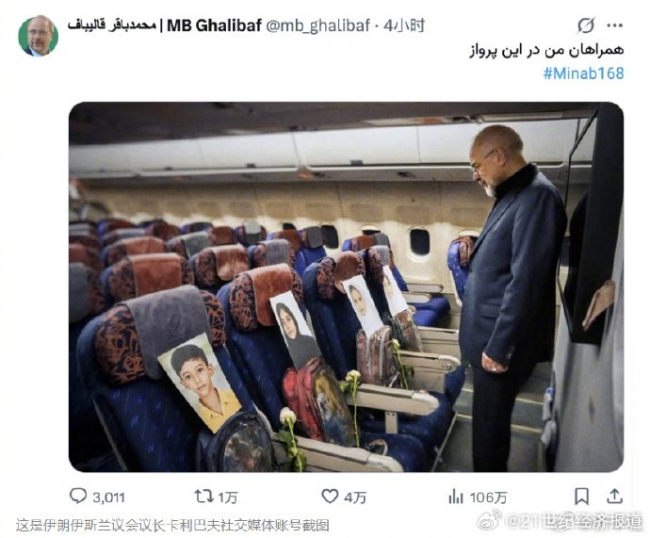The image size is (650, 538).
Task: Like the post with heart icon
Action: pyautogui.click(x=330, y=496)
